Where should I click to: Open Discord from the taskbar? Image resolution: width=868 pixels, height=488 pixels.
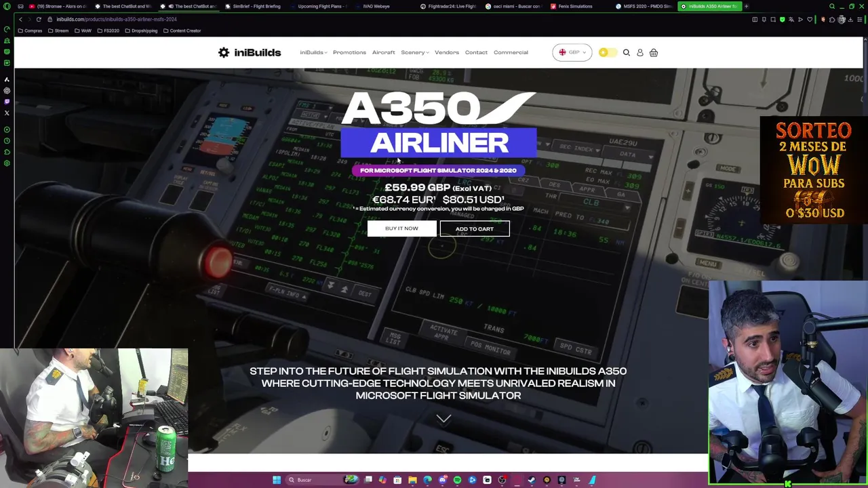click(442, 480)
